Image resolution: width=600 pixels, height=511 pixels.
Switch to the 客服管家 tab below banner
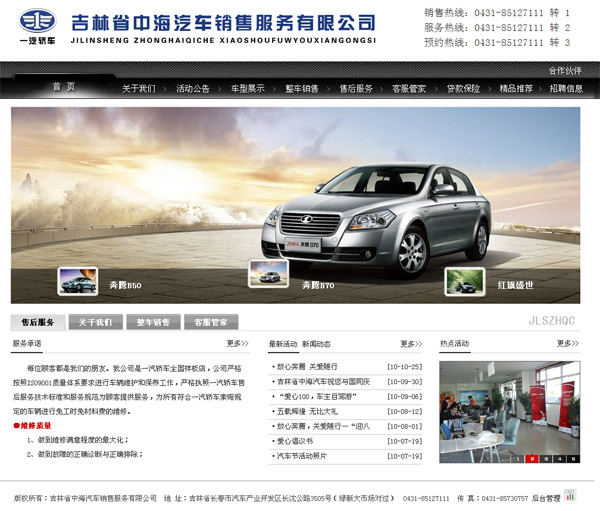[x=211, y=322]
